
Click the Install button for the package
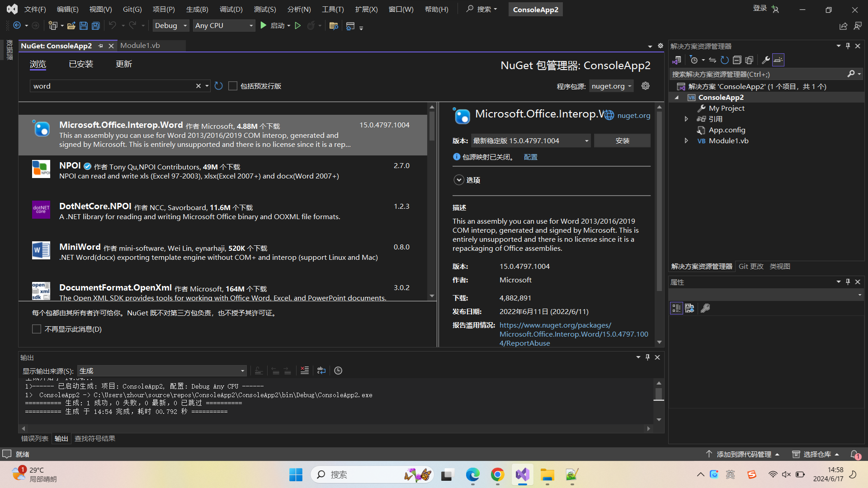622,141
